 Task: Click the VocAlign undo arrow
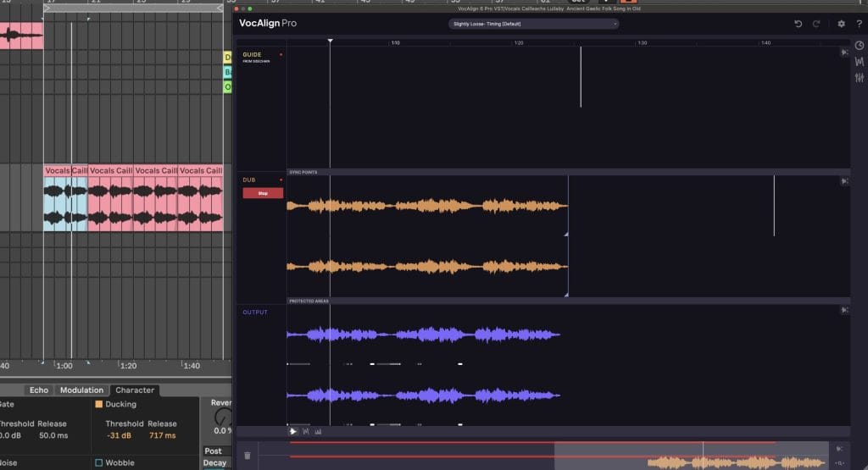[798, 24]
